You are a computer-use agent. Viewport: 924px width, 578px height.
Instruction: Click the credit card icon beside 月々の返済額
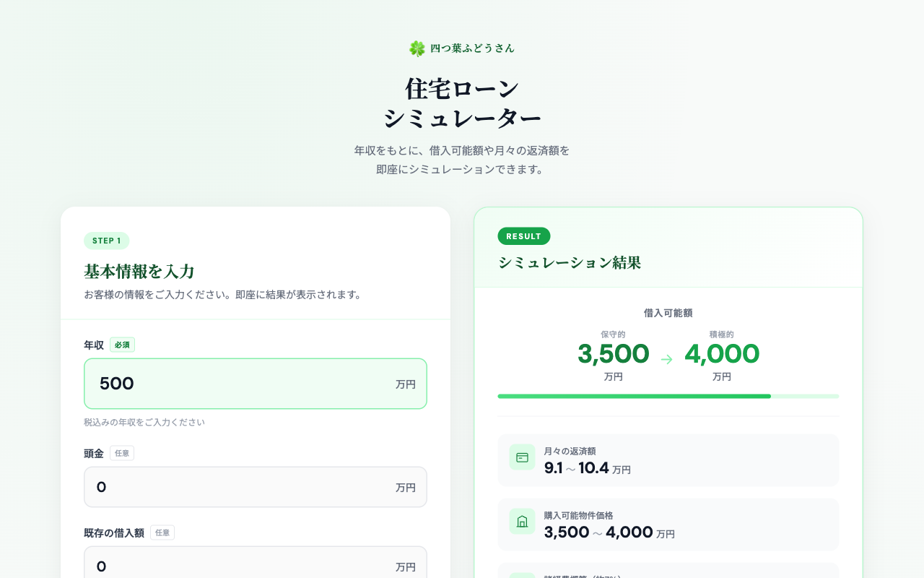click(521, 457)
